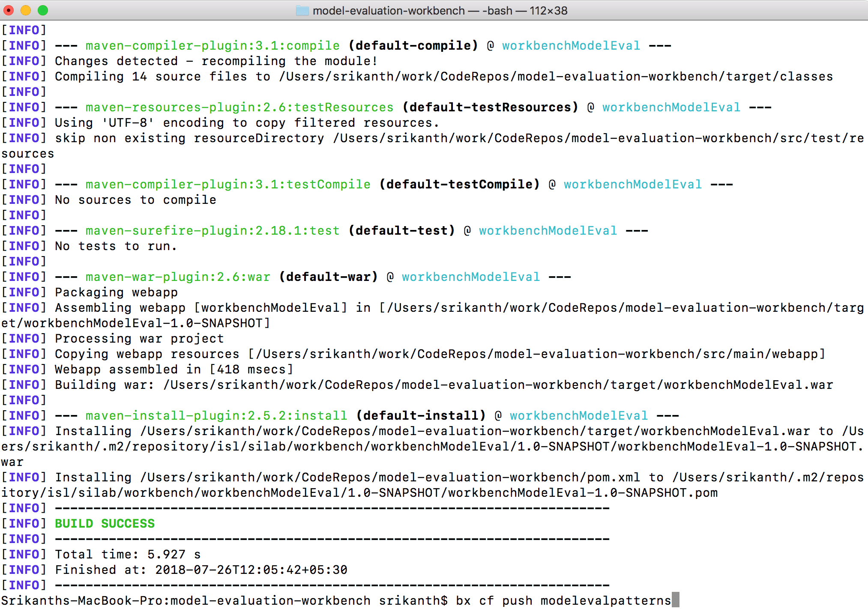Screen dimensions: 868x609
Task: Click workbenchModelEval after default-compile
Action: pyautogui.click(x=571, y=45)
